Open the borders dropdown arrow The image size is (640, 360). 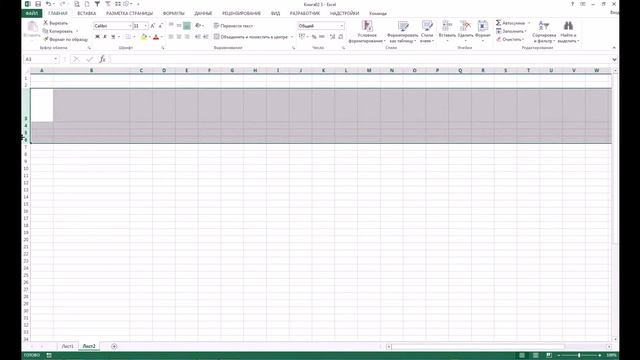134,37
